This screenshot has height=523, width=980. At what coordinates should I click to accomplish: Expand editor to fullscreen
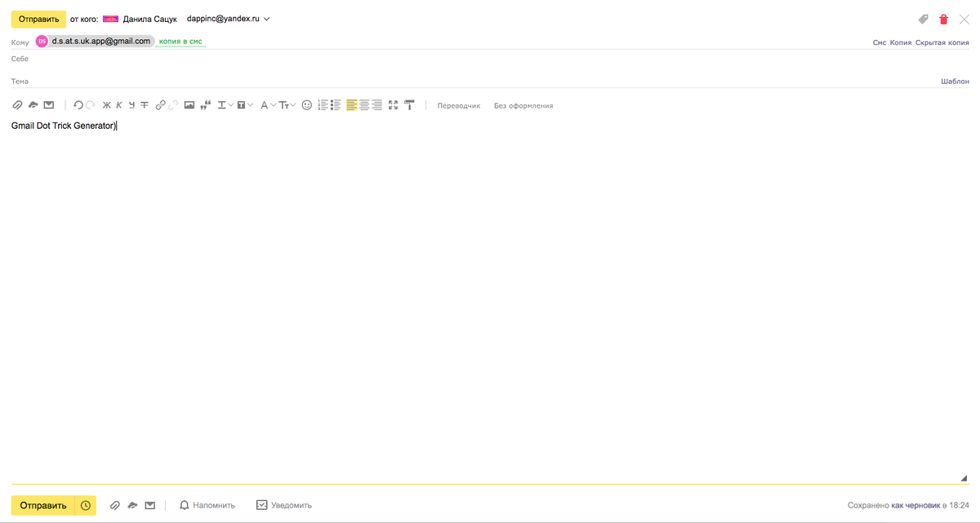coord(394,105)
